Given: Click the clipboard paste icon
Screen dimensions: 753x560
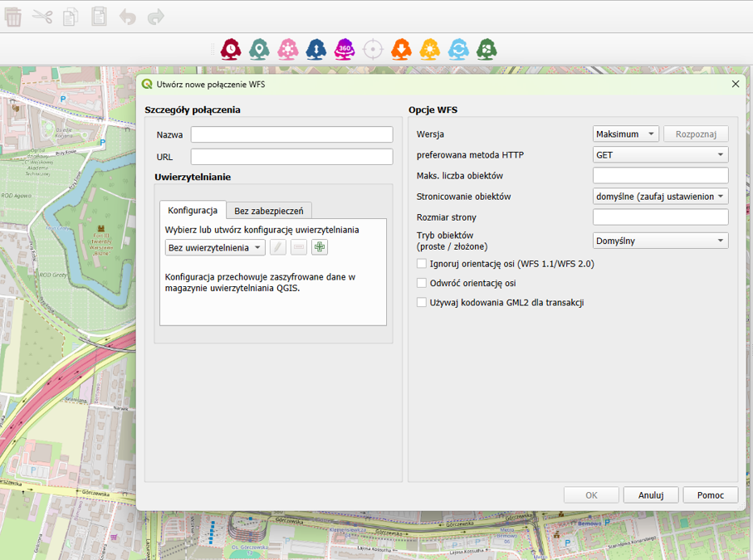Looking at the screenshot, I should [99, 17].
